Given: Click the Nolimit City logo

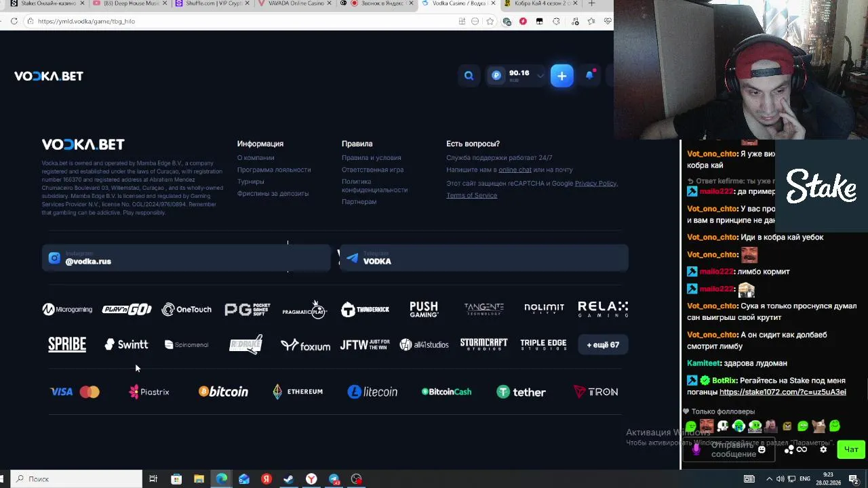Looking at the screenshot, I should (544, 308).
